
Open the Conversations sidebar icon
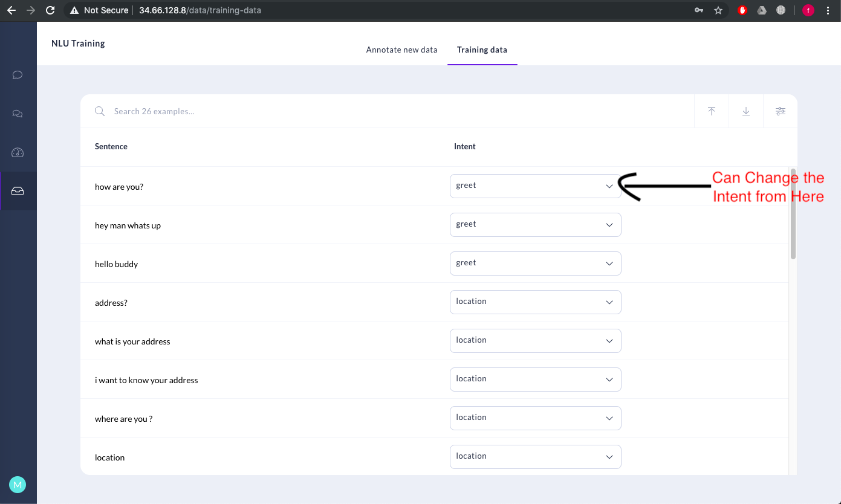[18, 114]
